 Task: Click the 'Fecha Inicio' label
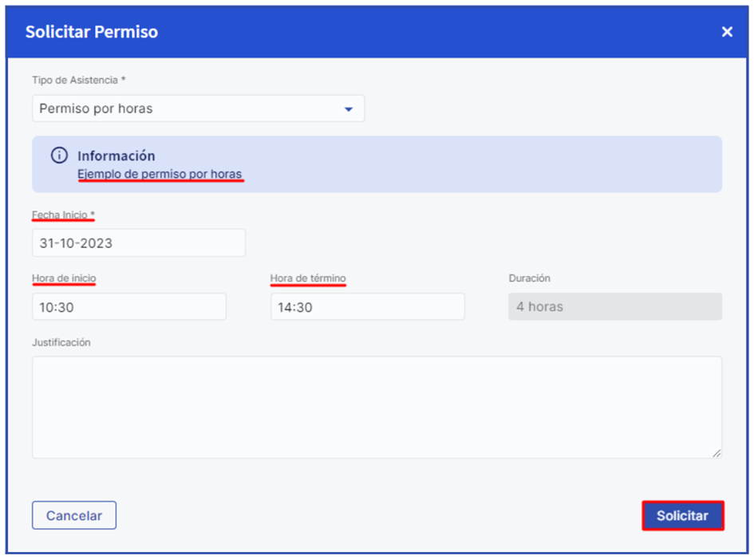(63, 215)
